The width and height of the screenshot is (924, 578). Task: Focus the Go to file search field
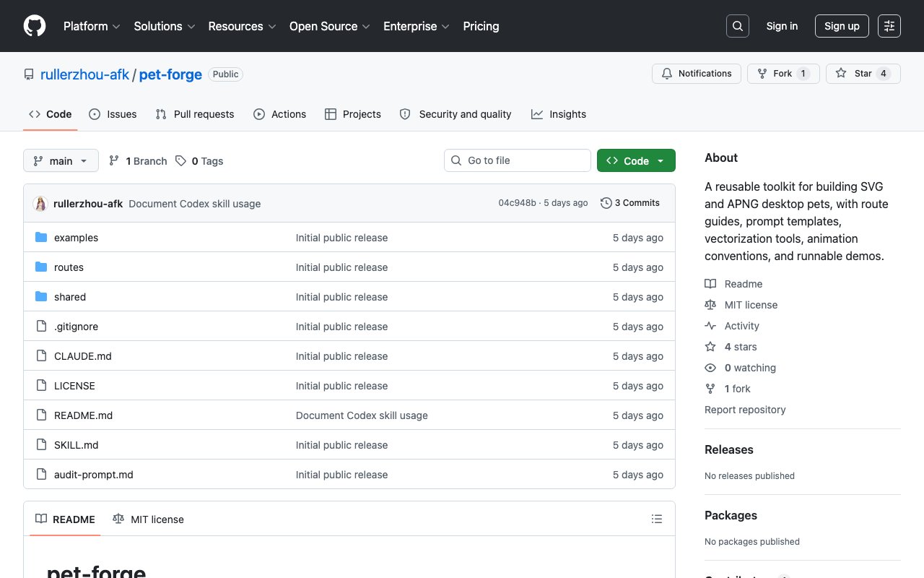click(x=518, y=160)
